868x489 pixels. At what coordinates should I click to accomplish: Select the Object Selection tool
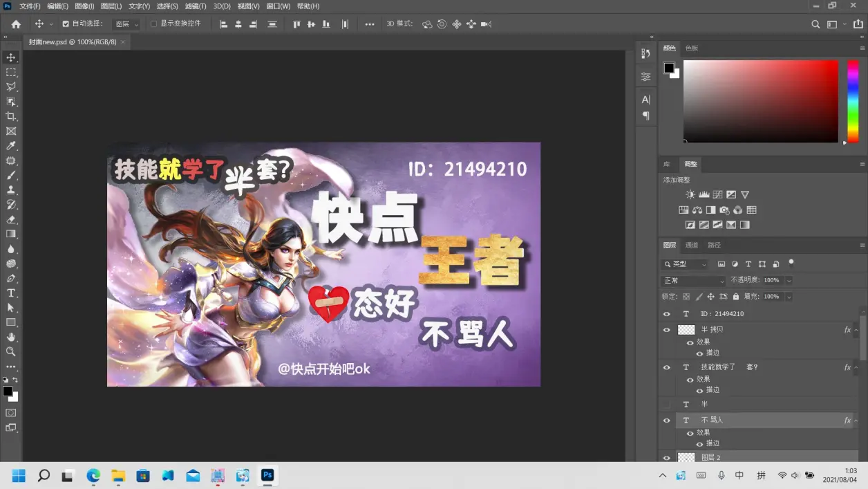click(11, 102)
